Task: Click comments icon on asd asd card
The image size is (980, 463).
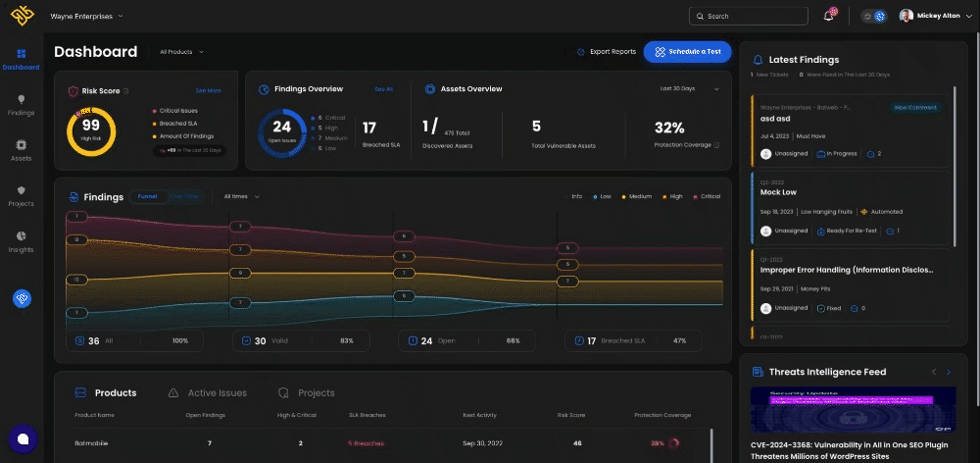Action: coord(870,153)
